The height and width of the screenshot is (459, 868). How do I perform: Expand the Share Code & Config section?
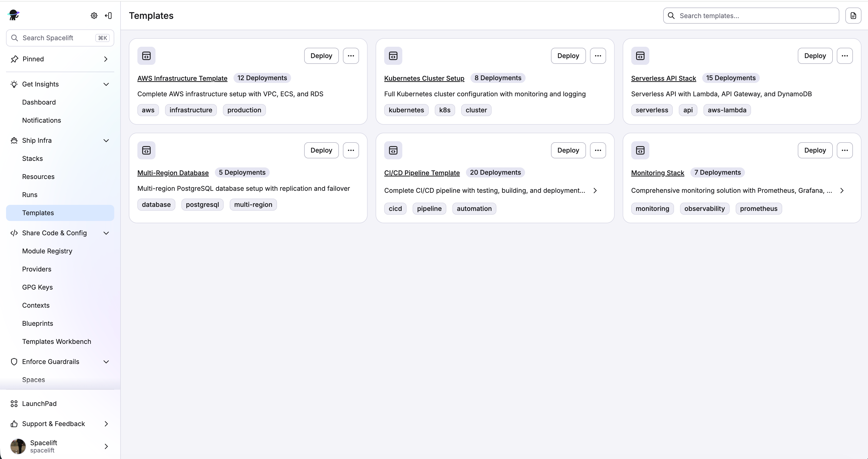tap(106, 233)
